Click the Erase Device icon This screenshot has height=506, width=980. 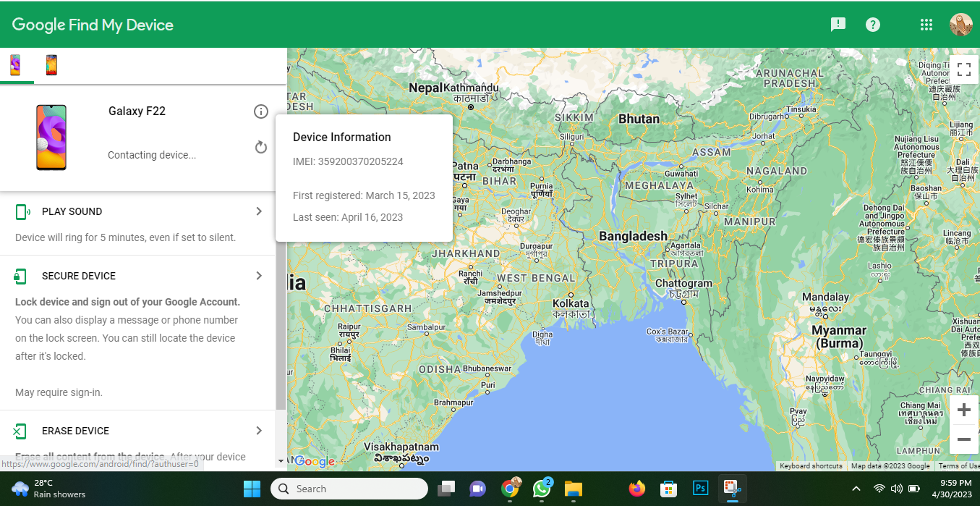(x=20, y=431)
